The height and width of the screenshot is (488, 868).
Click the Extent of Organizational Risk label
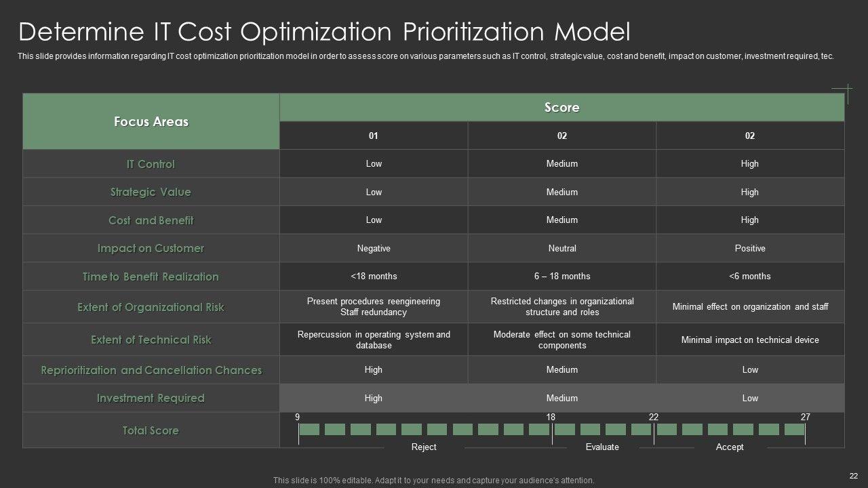tap(151, 307)
